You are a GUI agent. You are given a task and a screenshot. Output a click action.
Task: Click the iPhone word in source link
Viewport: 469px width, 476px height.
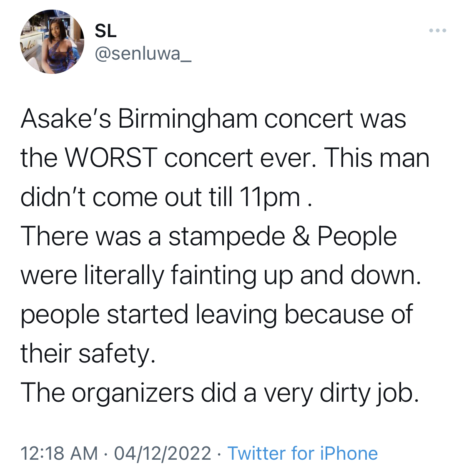349,453
